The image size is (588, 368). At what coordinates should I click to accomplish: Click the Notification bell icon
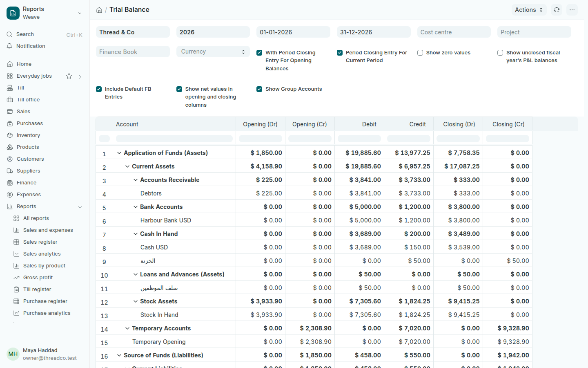coord(9,46)
